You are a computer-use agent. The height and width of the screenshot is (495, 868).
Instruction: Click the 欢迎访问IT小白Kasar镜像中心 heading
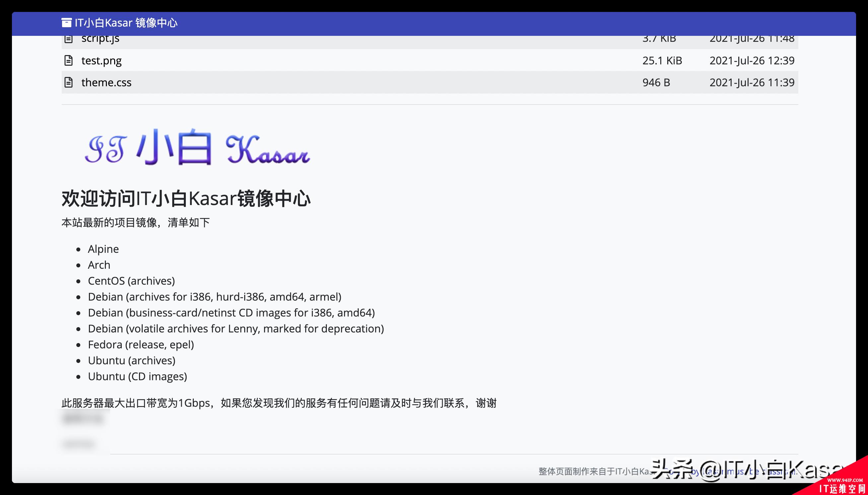[x=186, y=199]
